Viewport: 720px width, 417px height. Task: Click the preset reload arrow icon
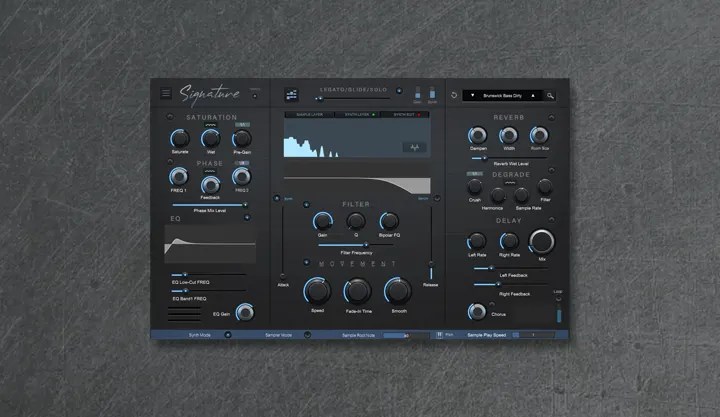point(454,95)
